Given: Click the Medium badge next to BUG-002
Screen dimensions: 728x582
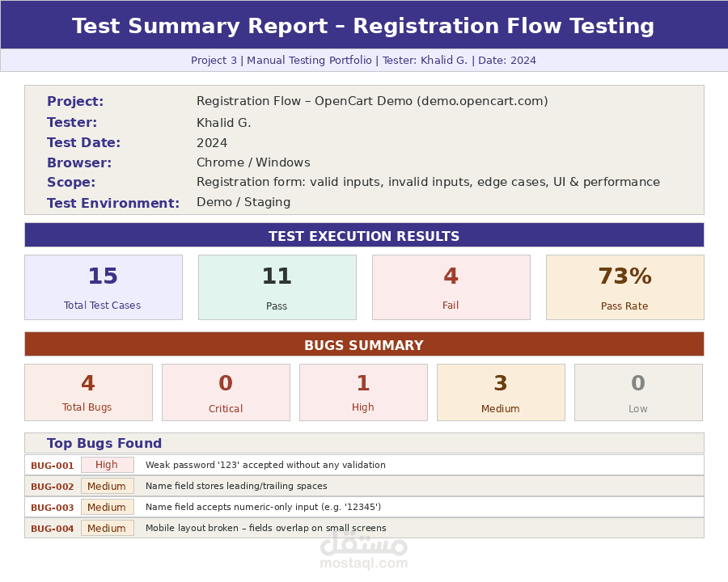Looking at the screenshot, I should (107, 487).
